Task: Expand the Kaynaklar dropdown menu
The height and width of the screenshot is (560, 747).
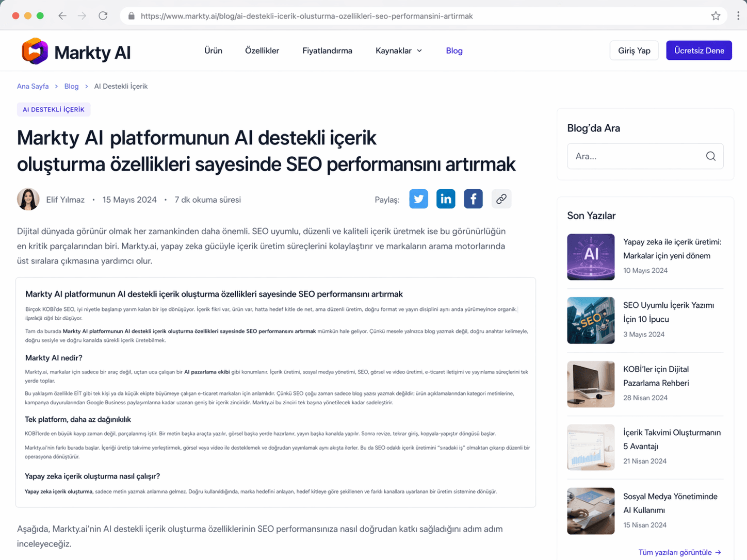Action: point(398,51)
